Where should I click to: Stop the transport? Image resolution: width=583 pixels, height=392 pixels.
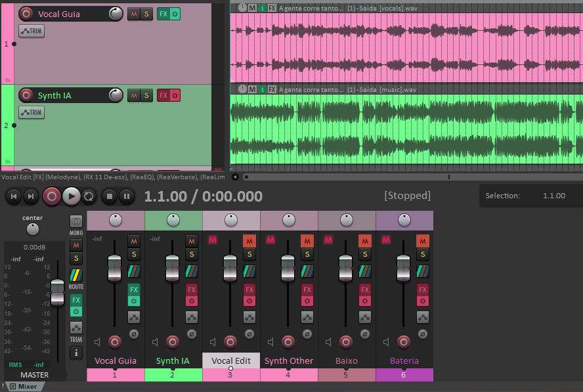point(109,196)
